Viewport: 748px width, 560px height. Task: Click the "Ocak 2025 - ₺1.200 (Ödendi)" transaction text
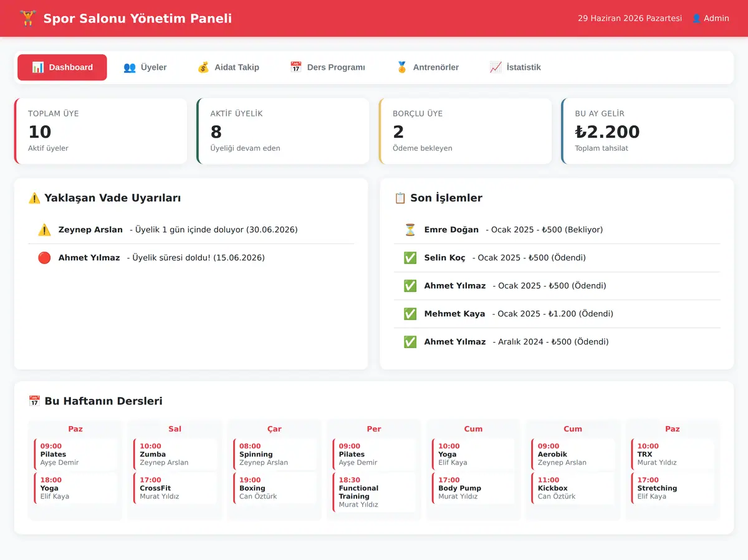553,314
